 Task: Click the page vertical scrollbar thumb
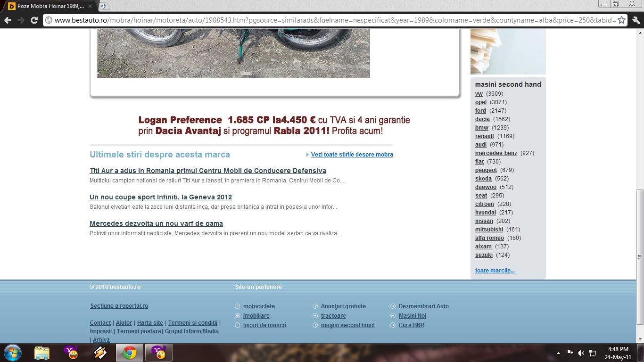[x=640, y=257]
